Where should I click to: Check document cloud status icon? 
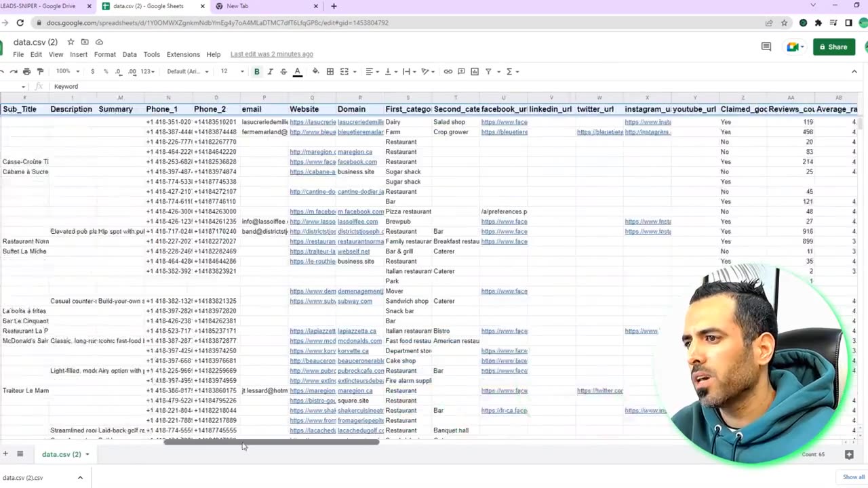99,42
